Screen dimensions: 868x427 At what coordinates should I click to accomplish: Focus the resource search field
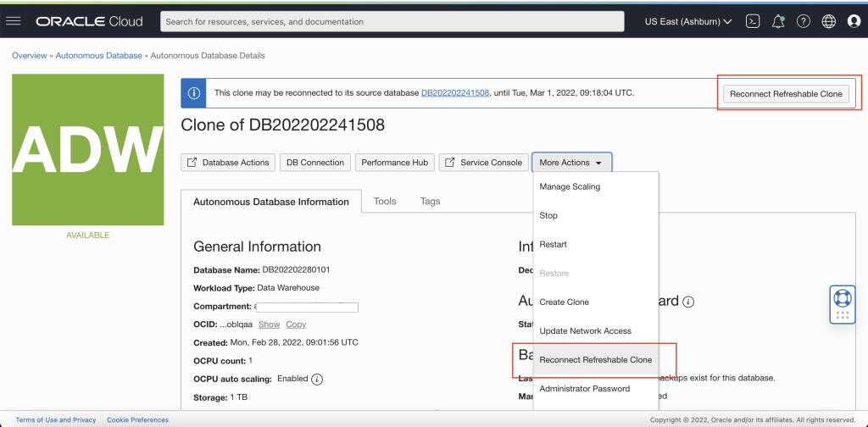(x=392, y=21)
